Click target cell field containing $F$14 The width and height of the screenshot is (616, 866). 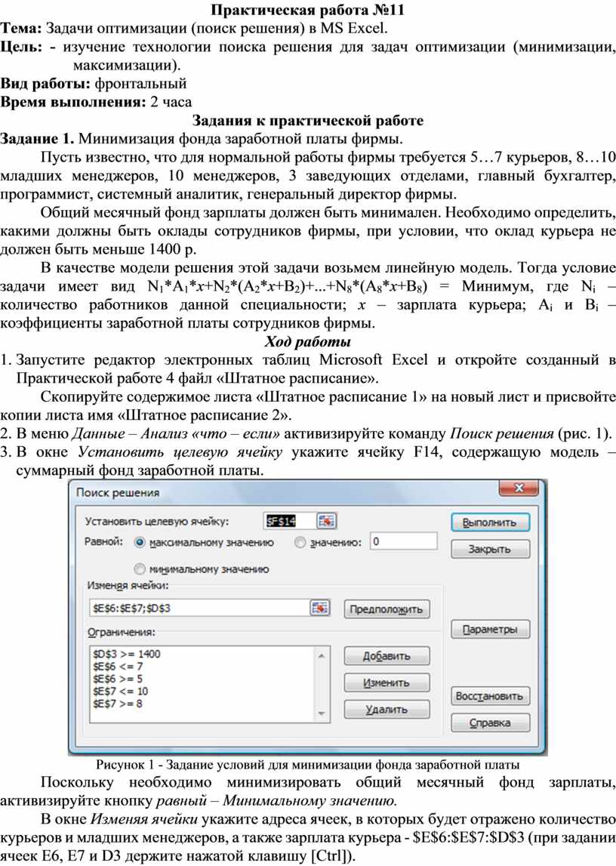(x=290, y=521)
